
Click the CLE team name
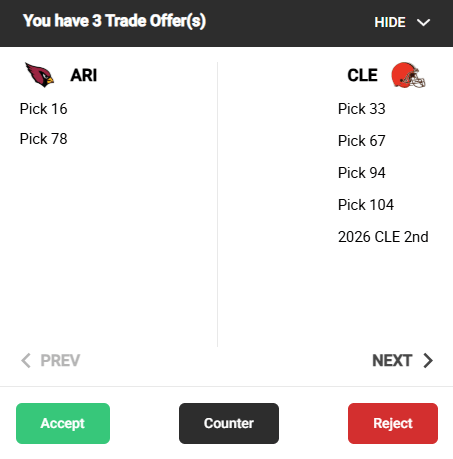coord(363,75)
